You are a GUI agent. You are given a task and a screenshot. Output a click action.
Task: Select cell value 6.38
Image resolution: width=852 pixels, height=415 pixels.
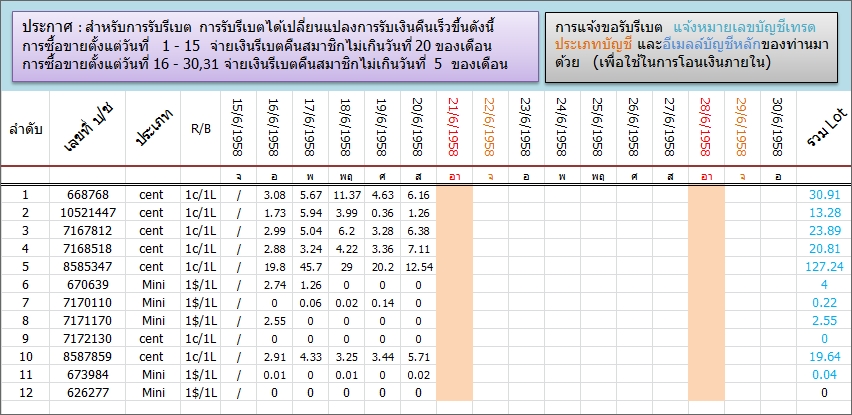(x=418, y=231)
